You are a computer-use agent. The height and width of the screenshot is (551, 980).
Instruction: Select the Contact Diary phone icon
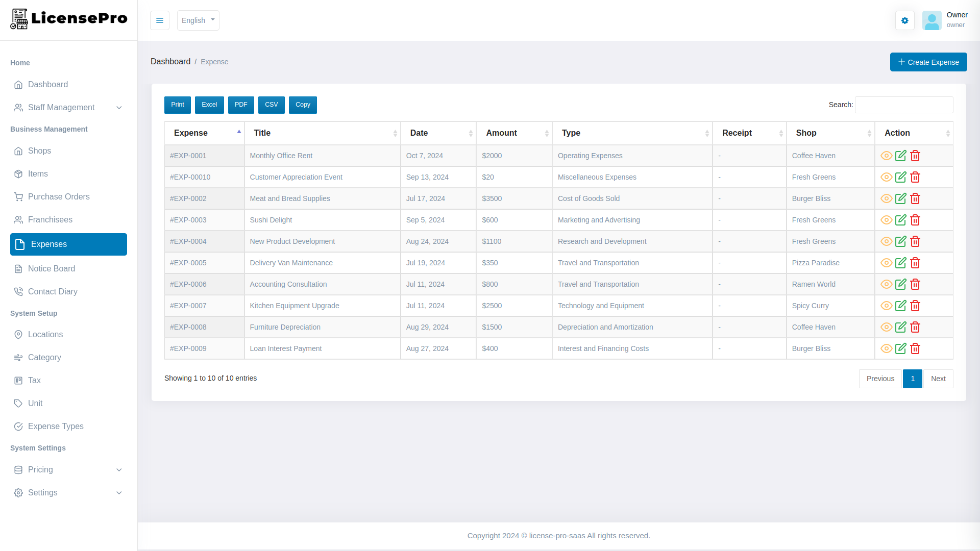(x=19, y=291)
